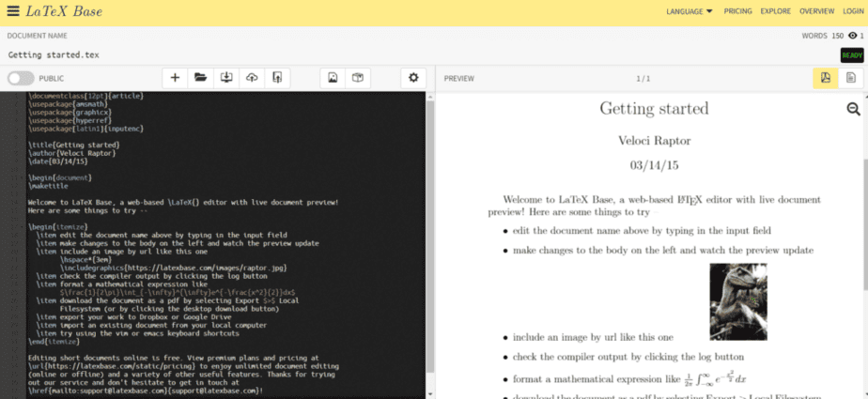Screen dimensions: 868x399
Task: Click the \date{03/14/15} line
Action: [58, 161]
